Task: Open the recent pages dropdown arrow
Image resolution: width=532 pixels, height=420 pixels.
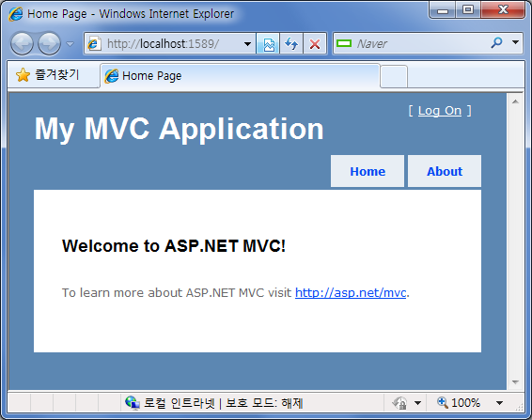Action: point(70,44)
